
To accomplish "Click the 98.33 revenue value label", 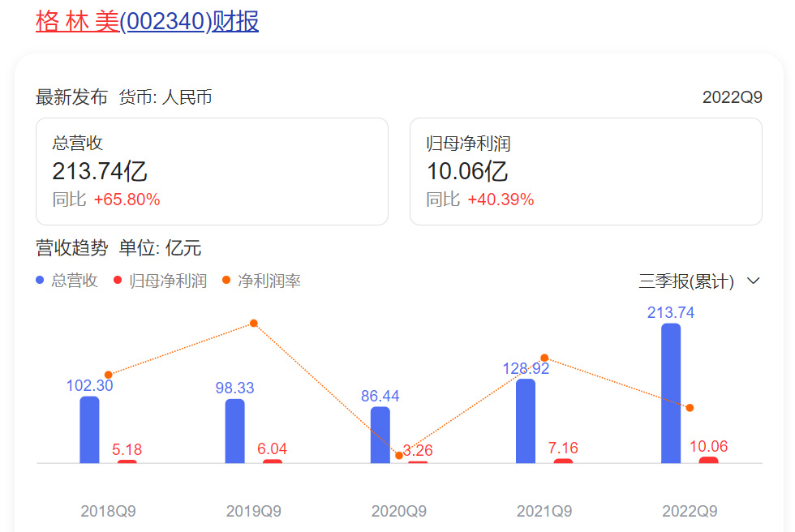I will point(234,388).
